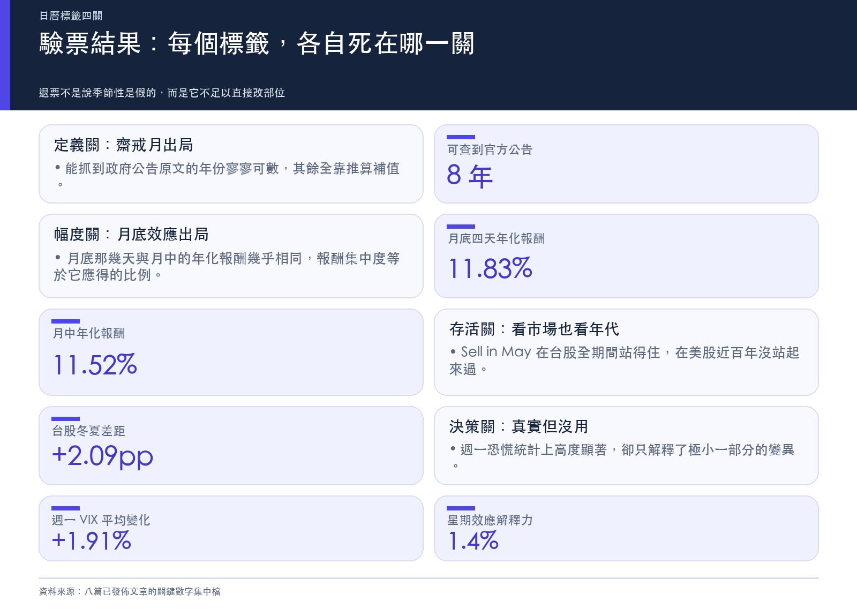Click the subtitle starting with 退票不是說季節性是假的
This screenshot has height=616, width=857.
point(162,93)
